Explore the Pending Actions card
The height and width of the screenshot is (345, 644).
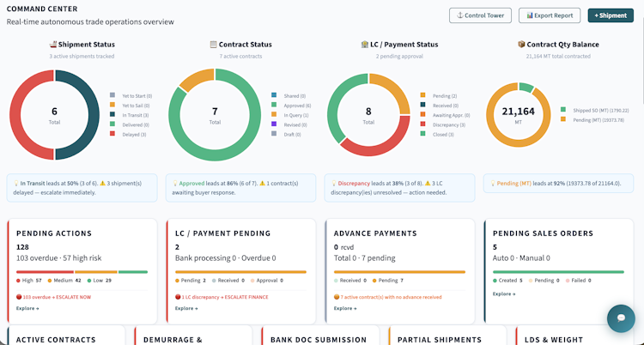click(27, 308)
